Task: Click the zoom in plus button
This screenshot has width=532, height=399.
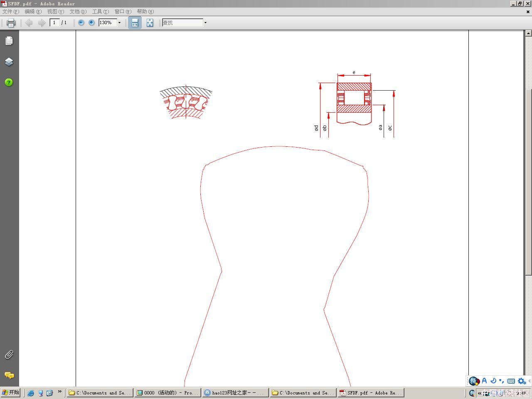Action: pos(91,23)
